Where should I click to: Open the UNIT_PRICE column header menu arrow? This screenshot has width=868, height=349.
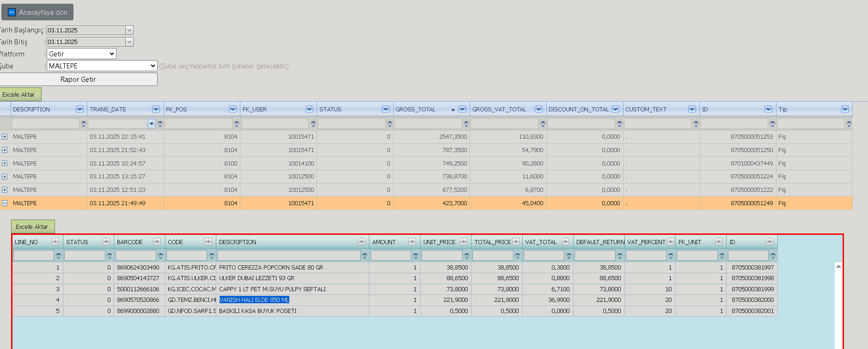point(463,242)
